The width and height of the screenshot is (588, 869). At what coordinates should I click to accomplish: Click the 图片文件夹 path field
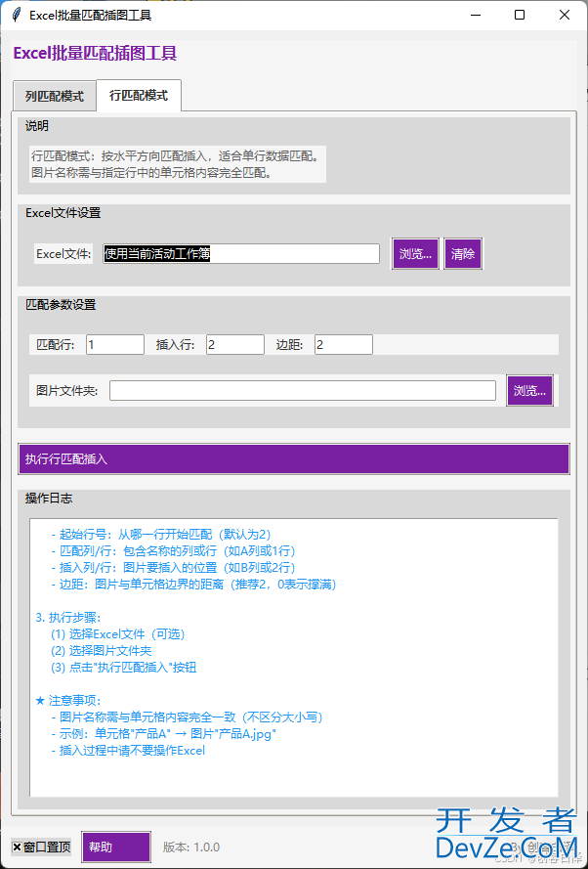[303, 391]
